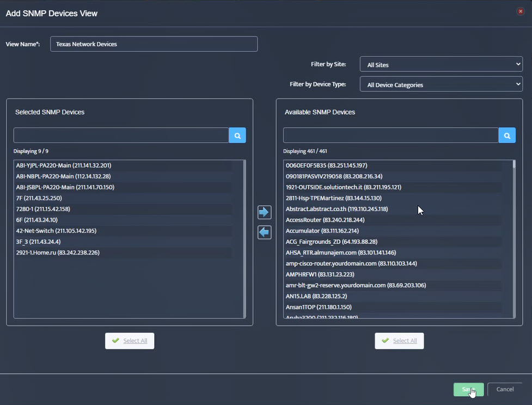Select ACG_Fairgrounds_ZD (64.193.88.28)
The height and width of the screenshot is (405, 532).
pos(393,242)
